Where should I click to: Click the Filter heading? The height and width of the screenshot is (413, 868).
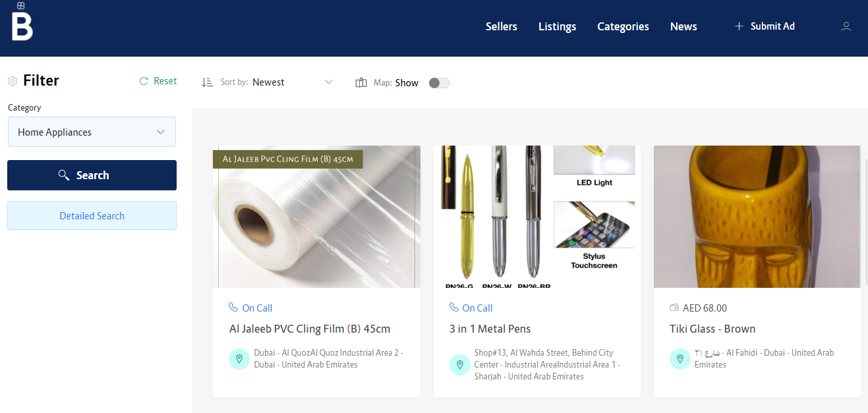(41, 80)
